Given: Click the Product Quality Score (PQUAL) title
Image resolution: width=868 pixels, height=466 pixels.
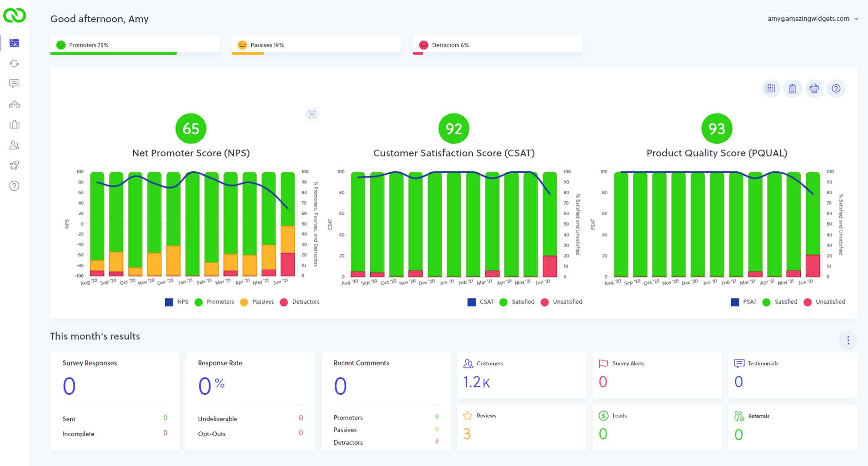Looking at the screenshot, I should point(717,153).
